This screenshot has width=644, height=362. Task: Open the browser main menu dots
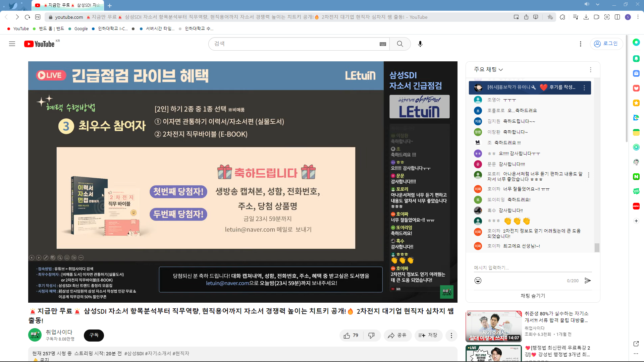tap(638, 17)
